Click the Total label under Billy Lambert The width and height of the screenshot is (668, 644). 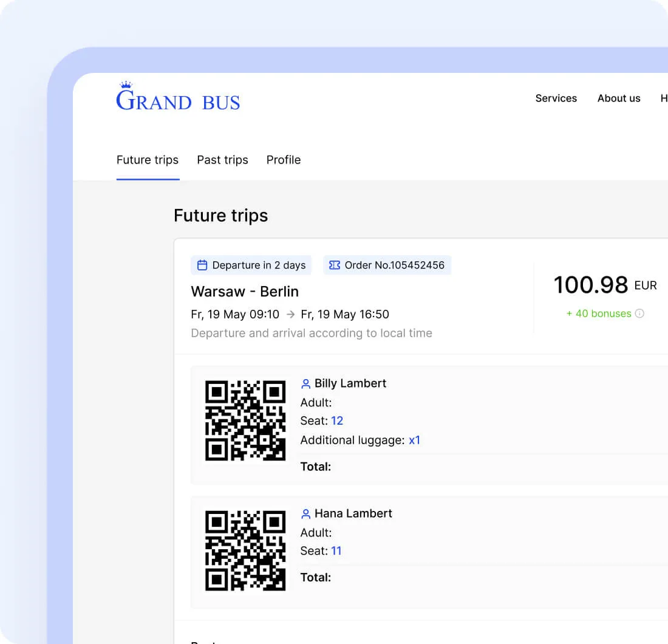(x=316, y=467)
